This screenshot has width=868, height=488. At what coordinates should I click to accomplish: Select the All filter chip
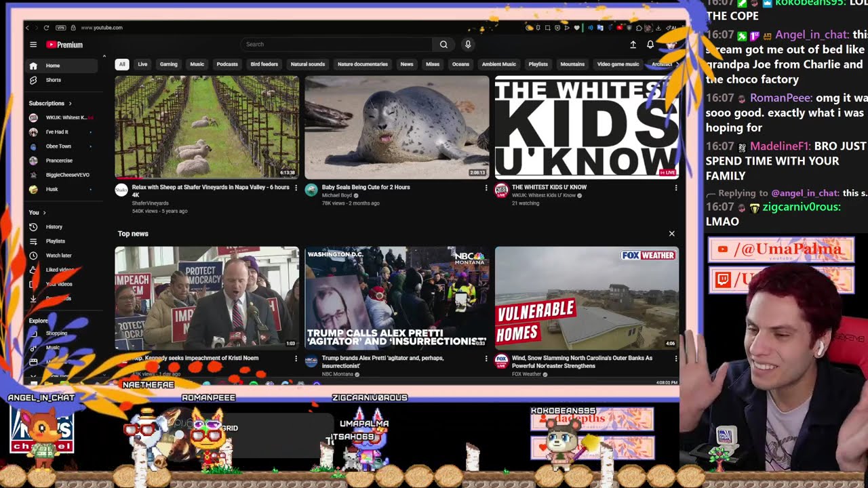122,64
